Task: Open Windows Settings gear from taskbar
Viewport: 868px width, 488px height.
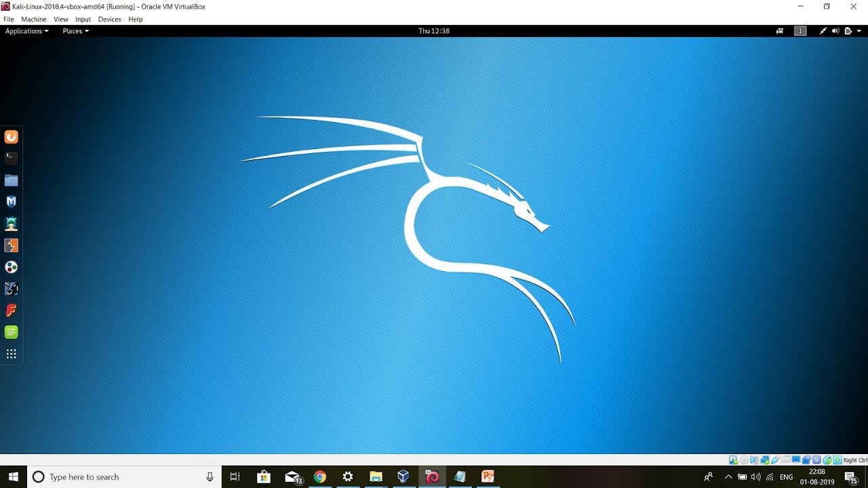Action: [x=348, y=477]
